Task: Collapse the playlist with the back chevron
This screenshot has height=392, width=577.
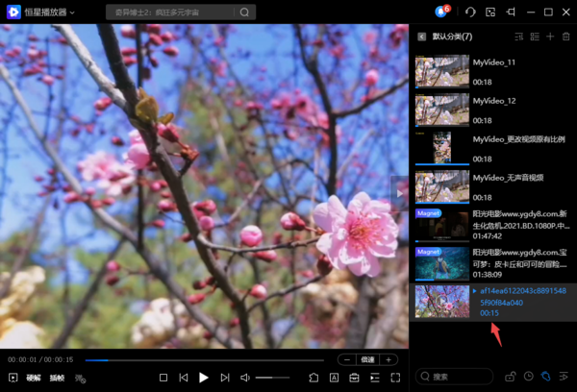Action: (422, 37)
